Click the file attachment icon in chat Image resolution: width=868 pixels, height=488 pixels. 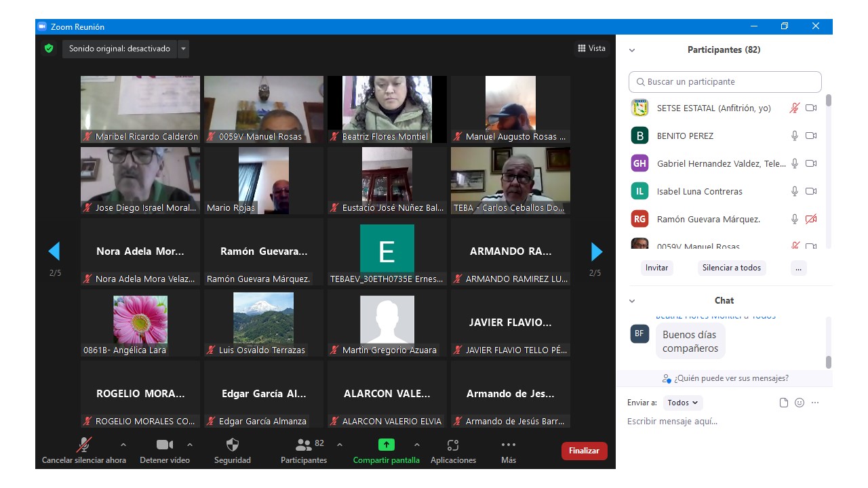(784, 403)
